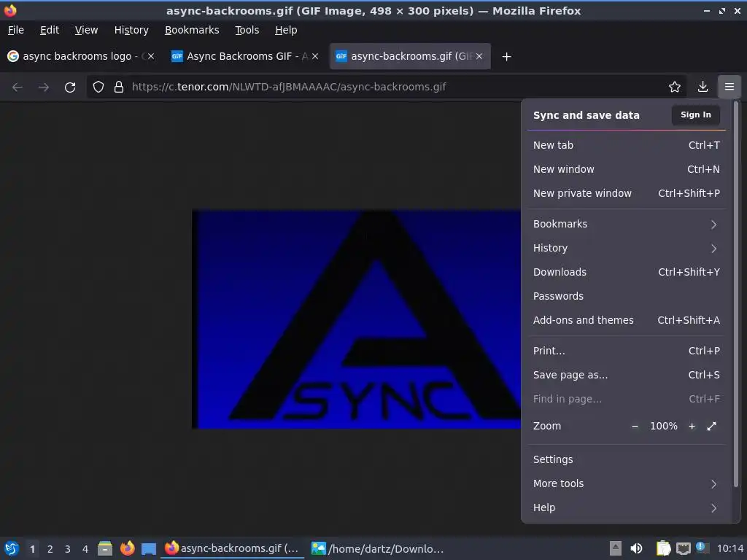Switch to workspace 2
747x560 pixels.
tap(50, 549)
